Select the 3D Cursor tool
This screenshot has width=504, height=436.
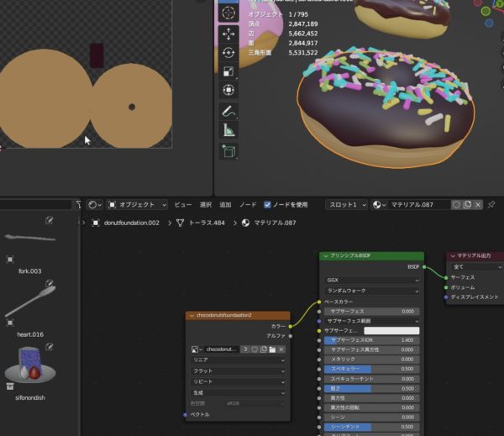pyautogui.click(x=228, y=13)
